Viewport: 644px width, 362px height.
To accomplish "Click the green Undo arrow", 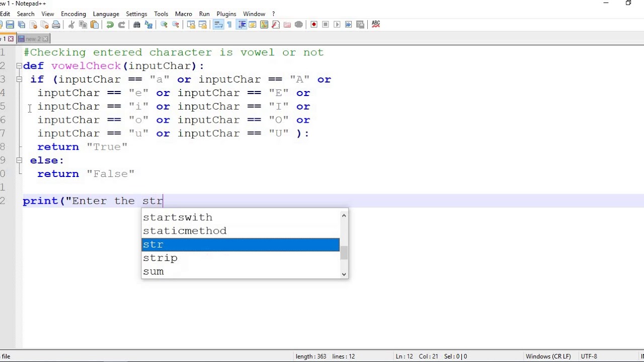I will click(x=110, y=25).
